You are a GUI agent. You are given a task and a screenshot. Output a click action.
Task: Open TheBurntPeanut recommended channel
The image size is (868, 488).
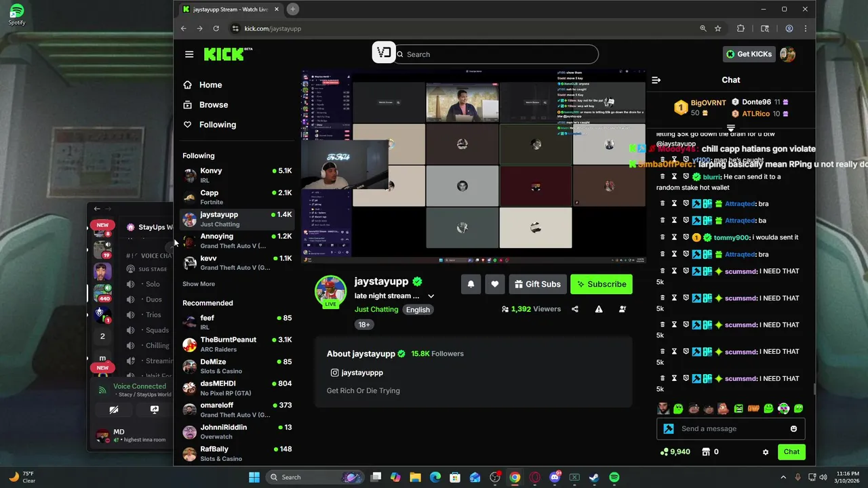[237, 344]
